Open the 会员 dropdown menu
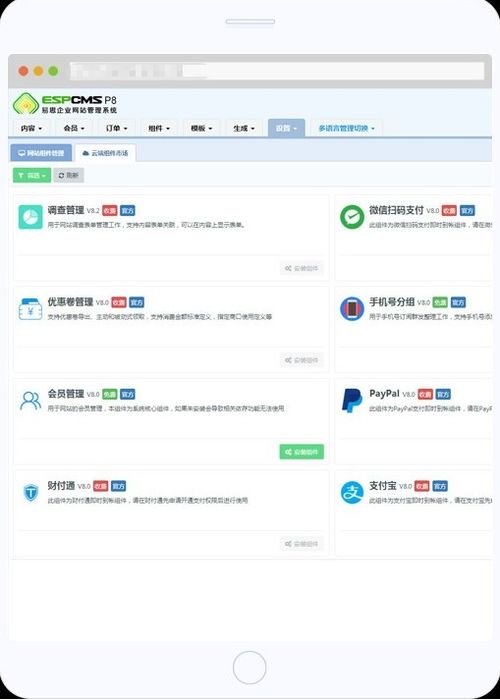This screenshot has height=700, width=500. [74, 128]
